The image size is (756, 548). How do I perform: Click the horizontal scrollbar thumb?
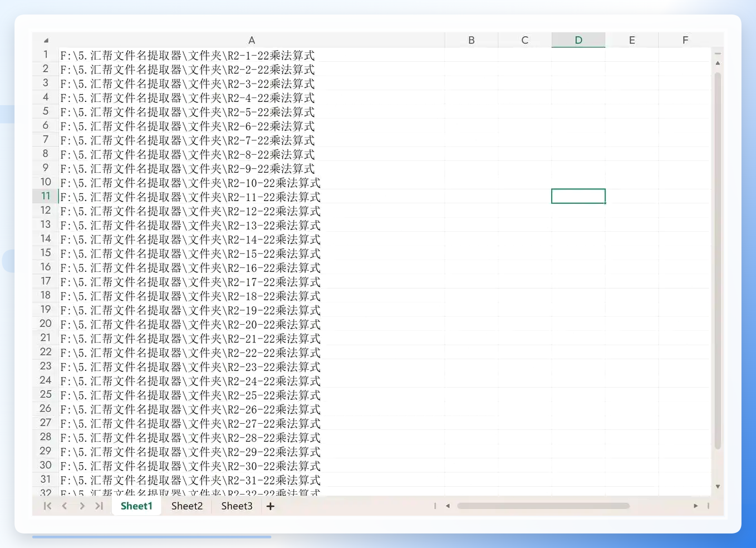(x=543, y=506)
